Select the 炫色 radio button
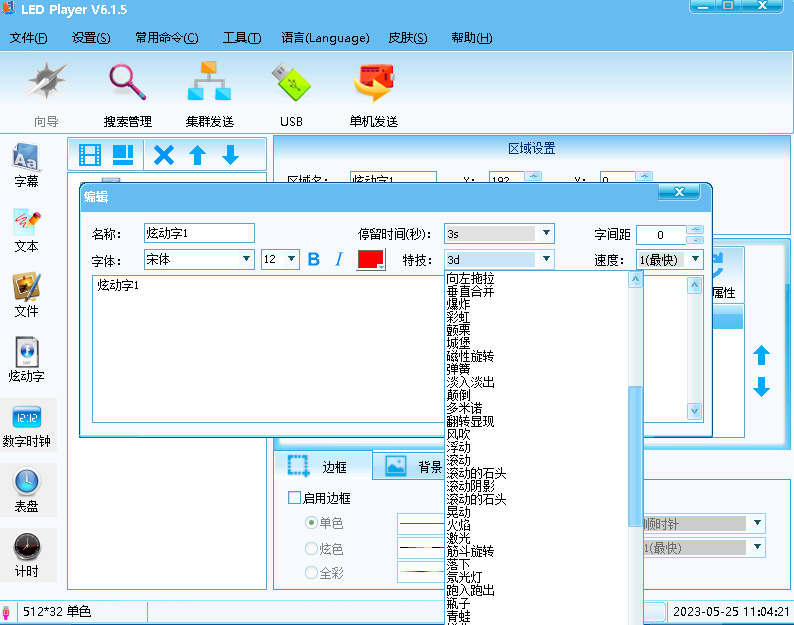The image size is (794, 625). point(311,549)
